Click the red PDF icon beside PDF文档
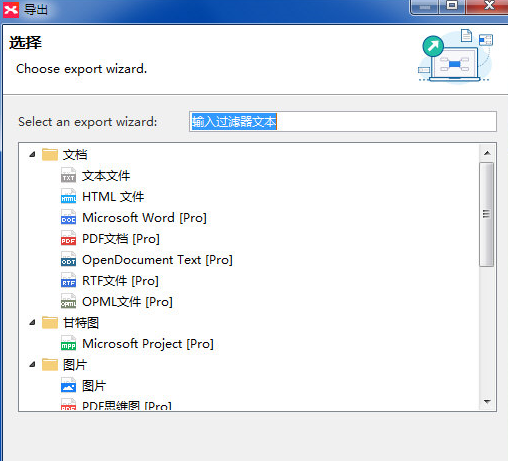508x461 pixels. 68,238
